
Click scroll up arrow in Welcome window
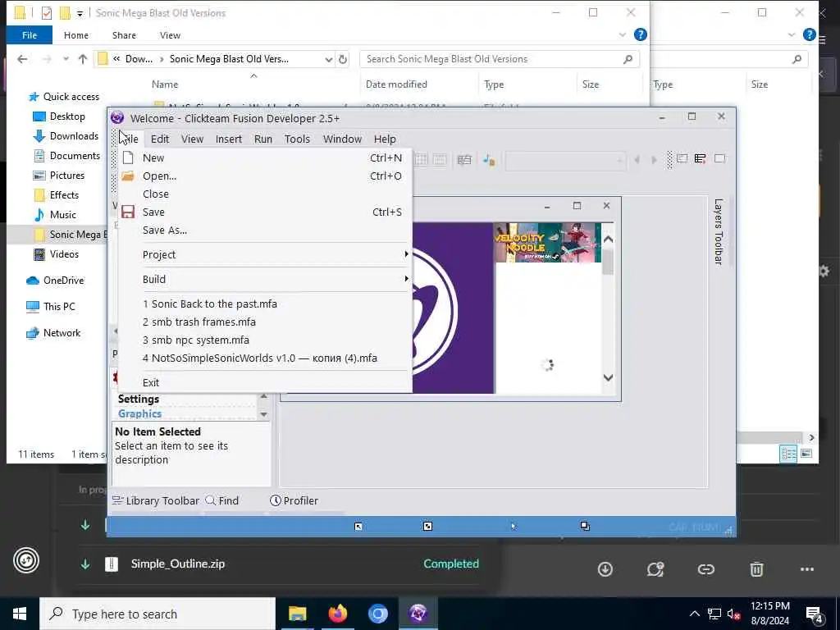[608, 240]
